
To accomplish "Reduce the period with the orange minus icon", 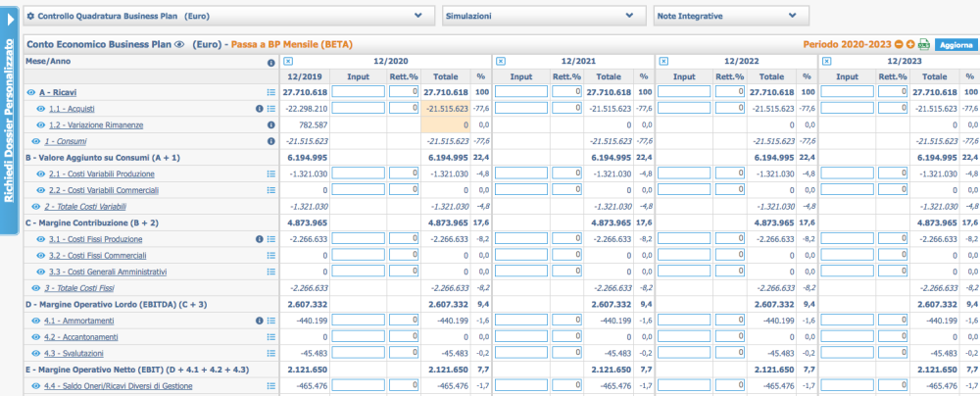I will pos(899,44).
